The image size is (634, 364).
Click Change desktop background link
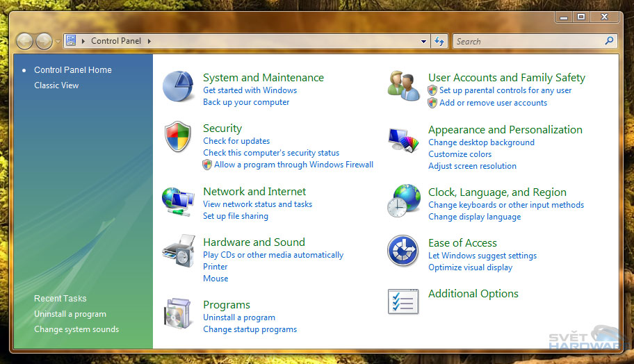[481, 142]
